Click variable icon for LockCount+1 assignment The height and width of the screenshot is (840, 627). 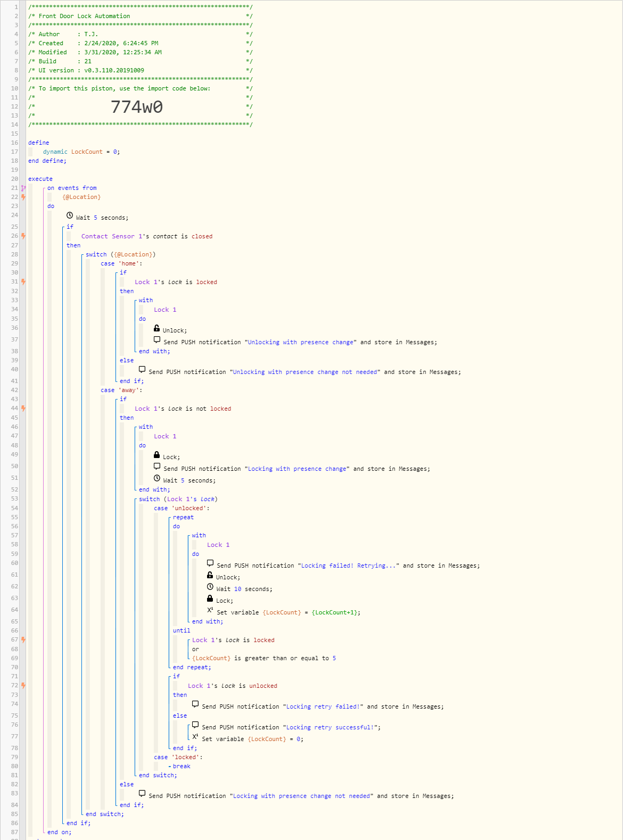click(210, 610)
